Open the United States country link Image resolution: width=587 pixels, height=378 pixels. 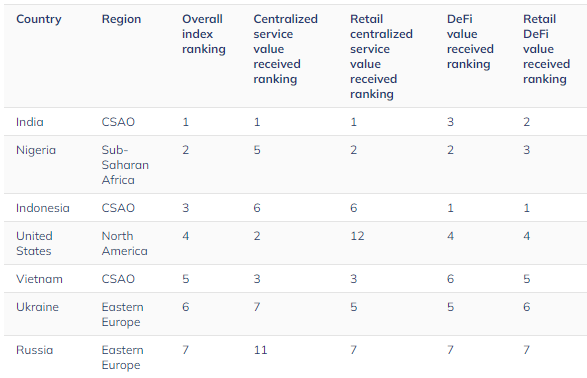(x=34, y=244)
